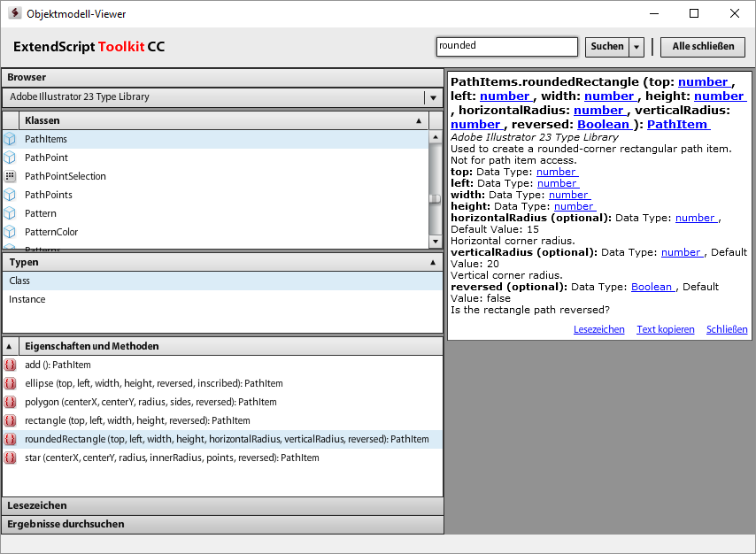Image resolution: width=756 pixels, height=554 pixels.
Task: Follow the number link after 'top: Data Type'
Action: tap(557, 172)
